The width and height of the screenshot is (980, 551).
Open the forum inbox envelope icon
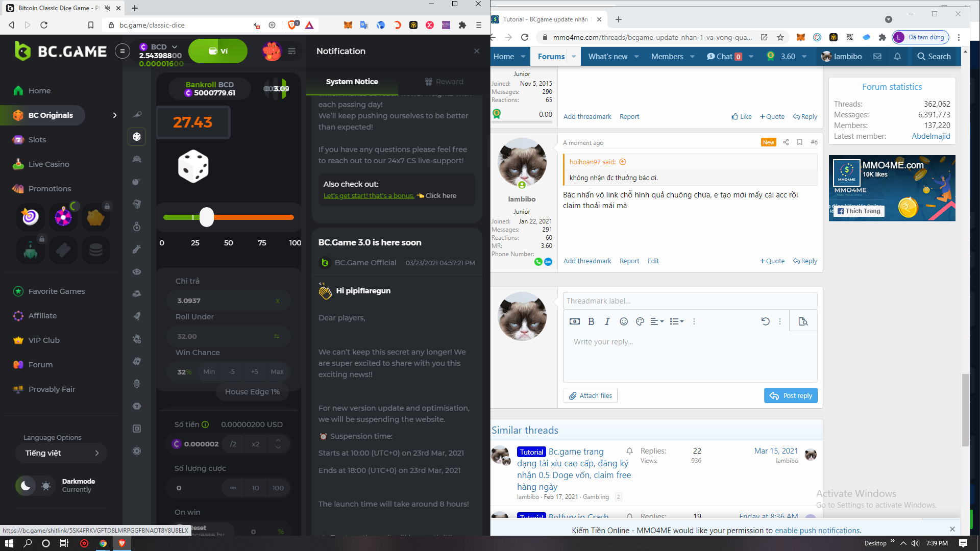[877, 57]
